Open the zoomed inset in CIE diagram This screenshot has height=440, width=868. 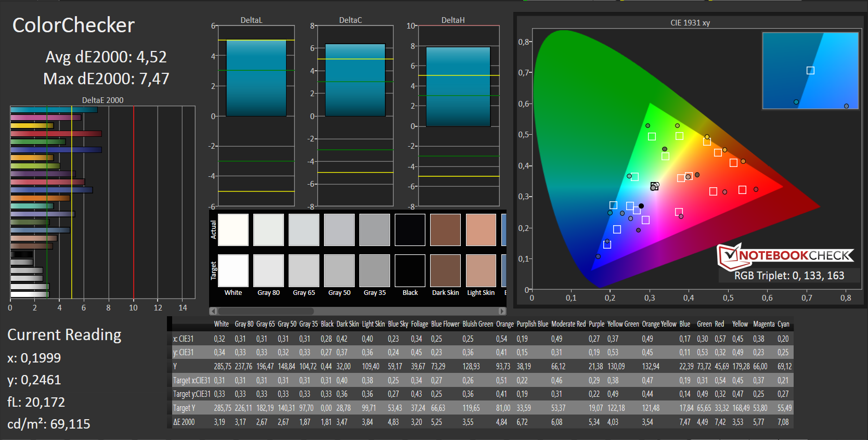tap(810, 71)
